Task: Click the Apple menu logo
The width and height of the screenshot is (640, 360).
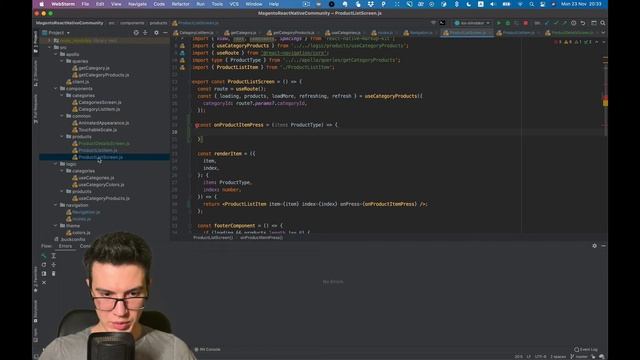Action: (x=41, y=4)
